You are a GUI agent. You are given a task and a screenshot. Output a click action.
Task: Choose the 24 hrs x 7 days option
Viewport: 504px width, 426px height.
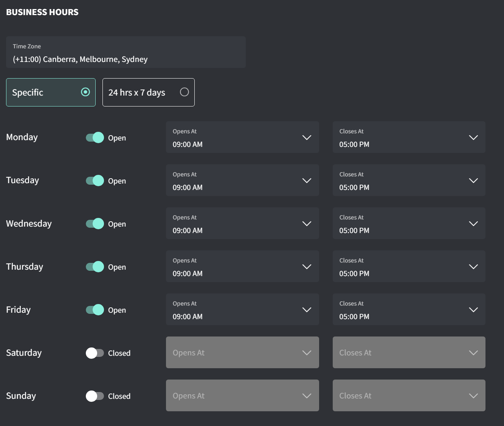pyautogui.click(x=184, y=92)
